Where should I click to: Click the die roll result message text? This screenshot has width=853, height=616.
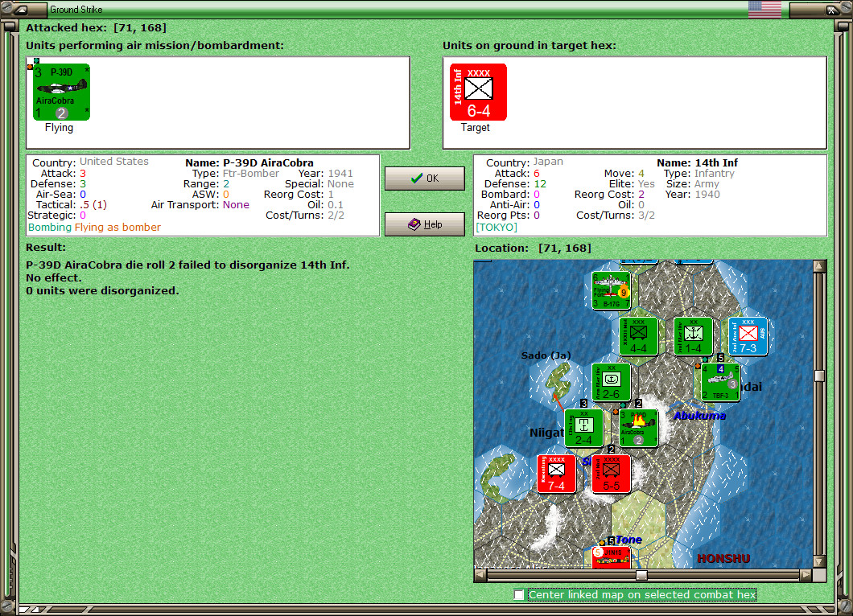(x=187, y=265)
